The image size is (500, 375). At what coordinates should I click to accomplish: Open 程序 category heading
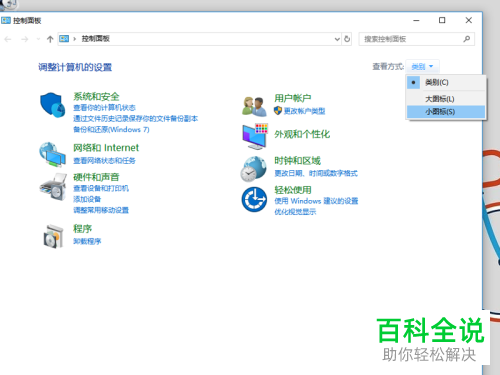tap(82, 229)
